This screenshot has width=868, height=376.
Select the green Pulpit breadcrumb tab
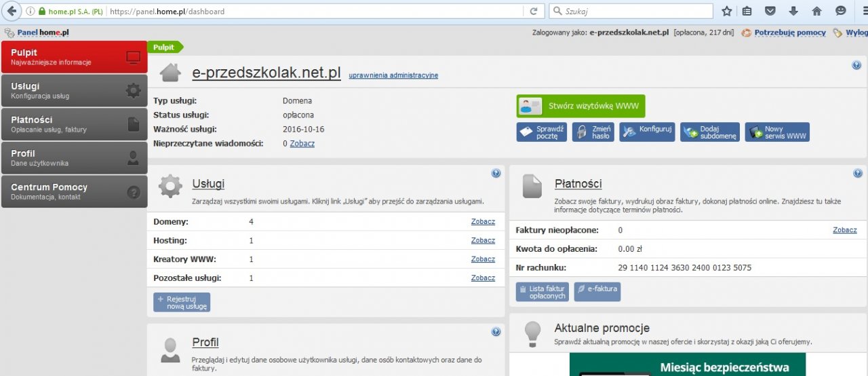click(x=165, y=48)
